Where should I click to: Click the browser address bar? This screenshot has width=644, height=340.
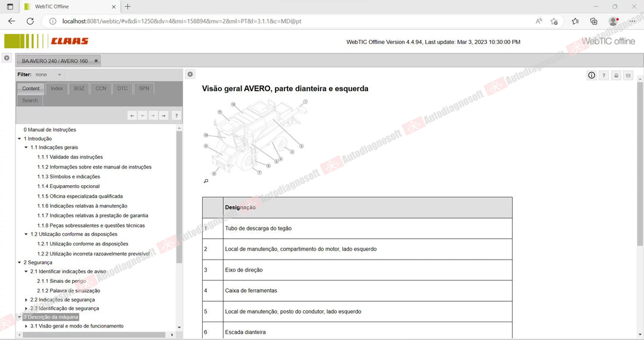(287, 21)
